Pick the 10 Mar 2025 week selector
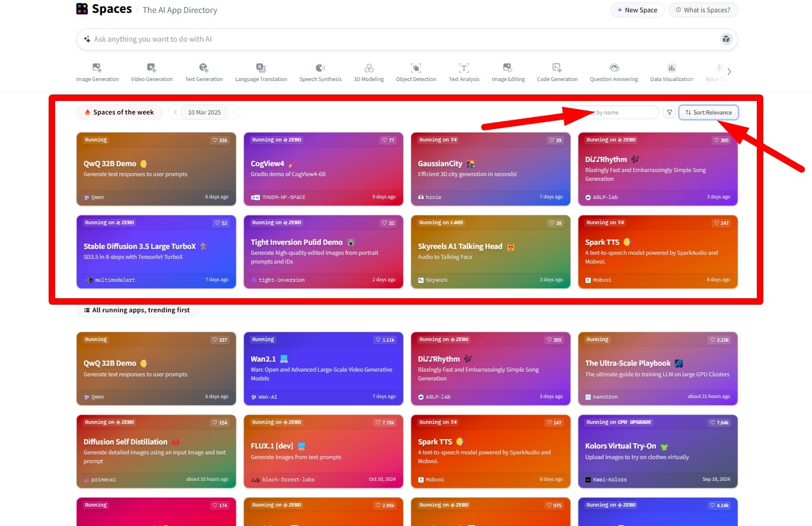 click(204, 112)
